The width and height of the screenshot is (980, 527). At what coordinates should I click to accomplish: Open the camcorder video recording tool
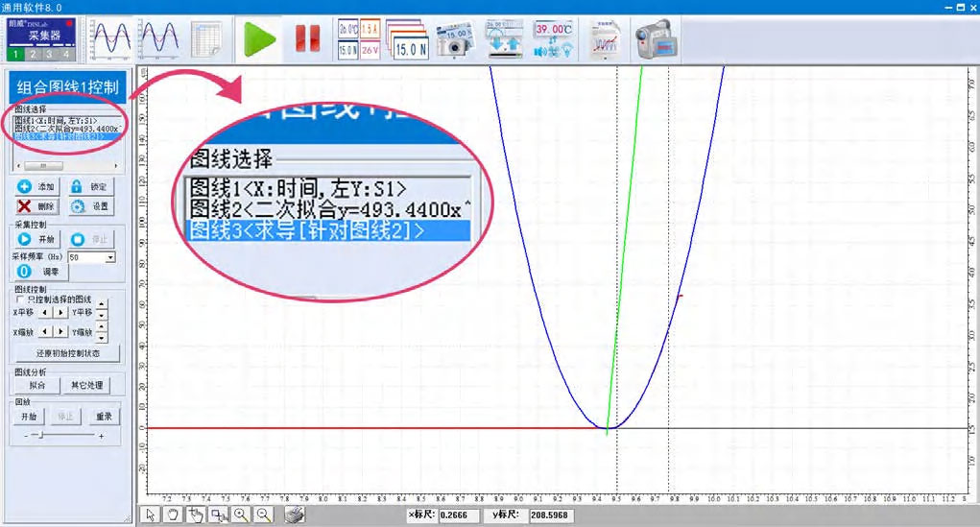pos(657,38)
